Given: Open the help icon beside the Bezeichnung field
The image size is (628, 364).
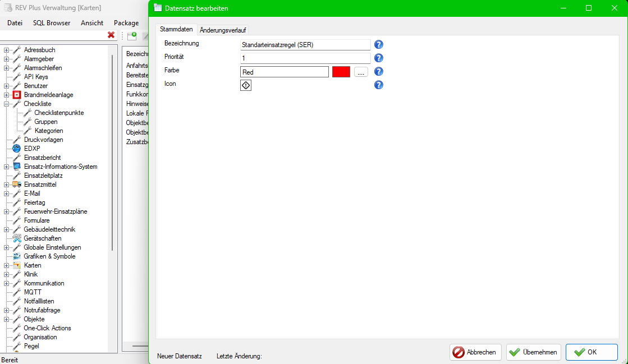Looking at the screenshot, I should pos(379,44).
